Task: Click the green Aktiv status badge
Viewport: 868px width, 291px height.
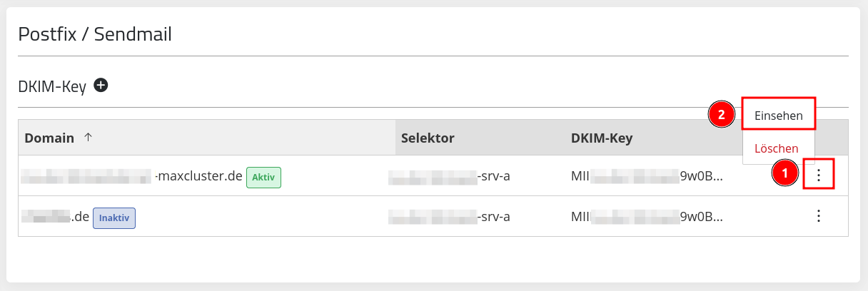Action: pos(263,177)
